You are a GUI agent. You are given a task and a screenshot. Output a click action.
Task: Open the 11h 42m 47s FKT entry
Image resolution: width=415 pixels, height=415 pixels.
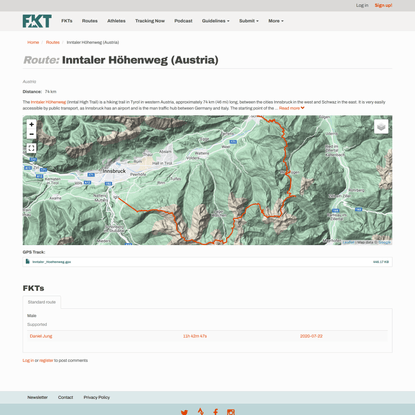195,336
